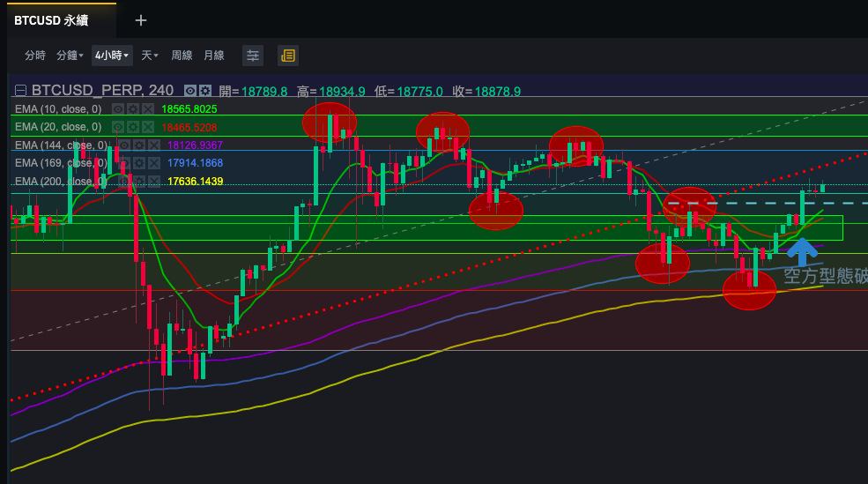Toggle visibility of BTCUSD_PERP main series
Viewport: 868px width, 484px height.
coord(189,91)
